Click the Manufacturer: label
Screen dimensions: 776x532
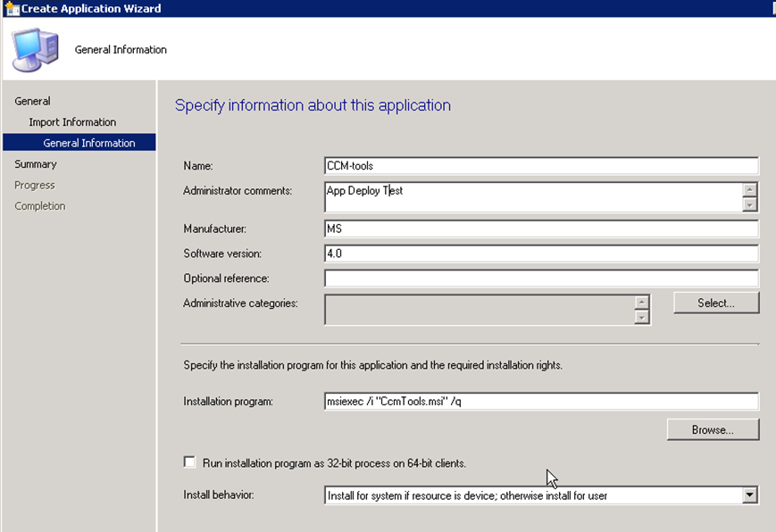[215, 229]
